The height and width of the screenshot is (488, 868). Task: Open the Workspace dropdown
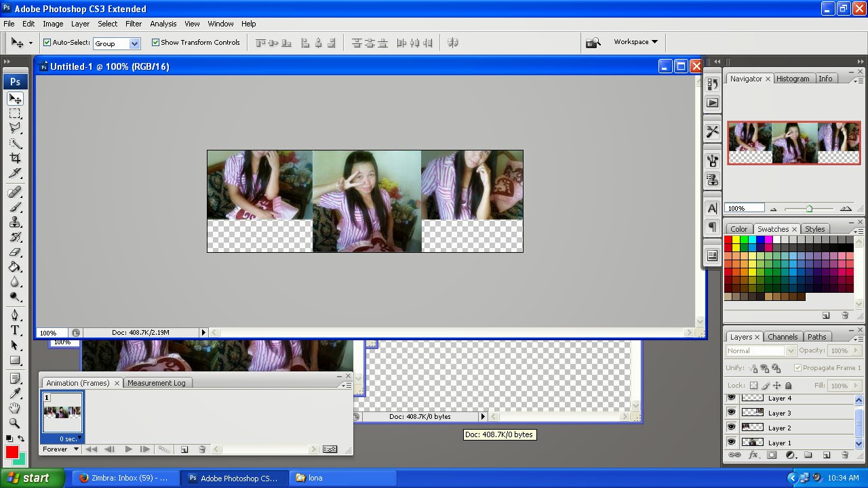click(633, 41)
